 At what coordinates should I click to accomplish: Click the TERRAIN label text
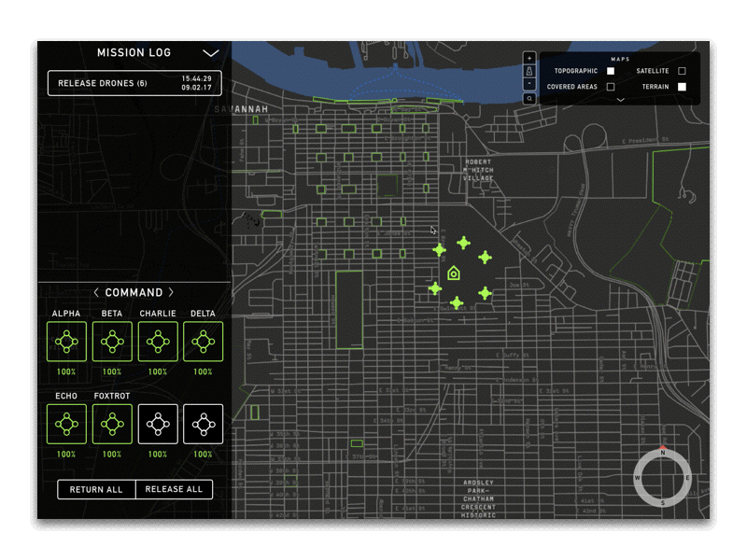655,87
